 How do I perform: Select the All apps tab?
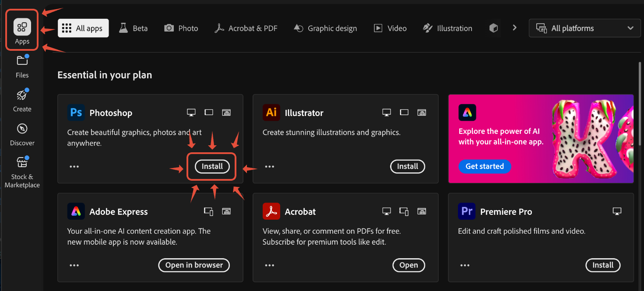click(x=83, y=28)
